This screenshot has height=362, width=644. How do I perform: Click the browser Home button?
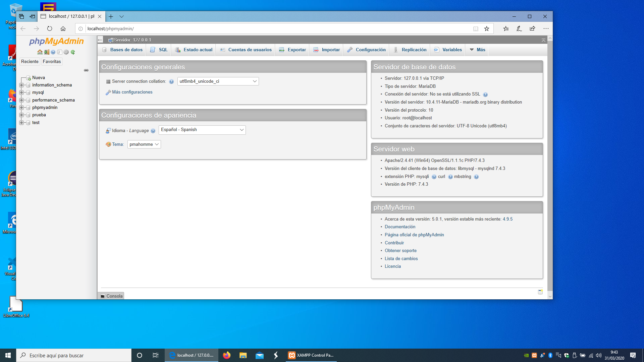point(63,28)
